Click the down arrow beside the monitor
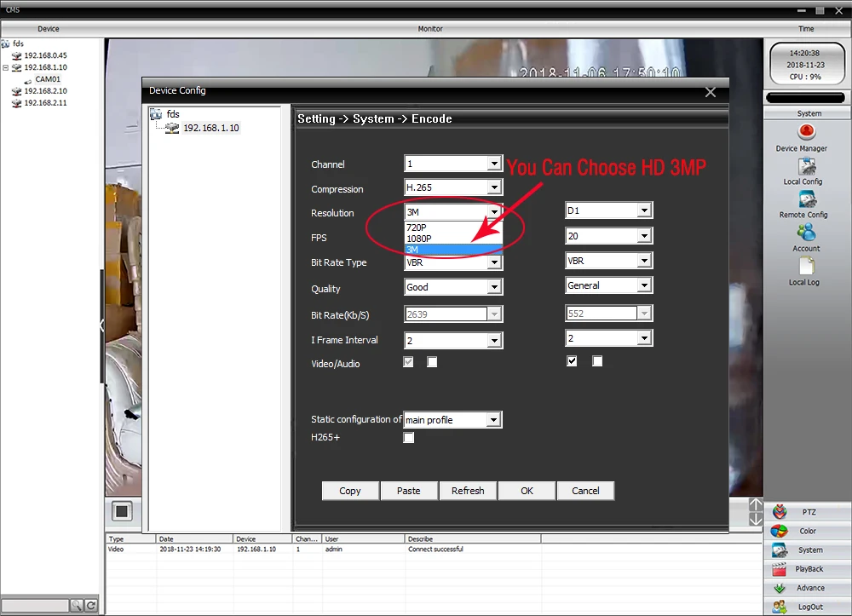The width and height of the screenshot is (852, 616). click(x=756, y=520)
